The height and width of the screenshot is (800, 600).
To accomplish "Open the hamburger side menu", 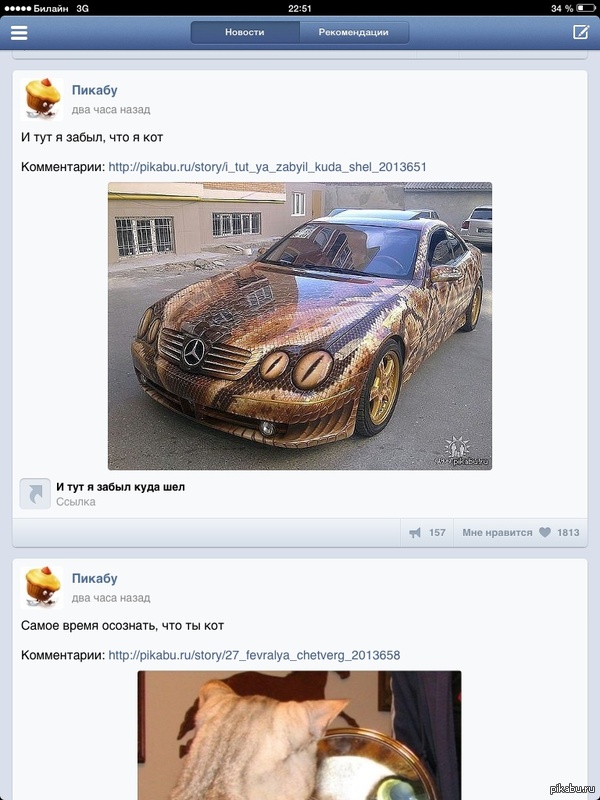I will pos(19,32).
